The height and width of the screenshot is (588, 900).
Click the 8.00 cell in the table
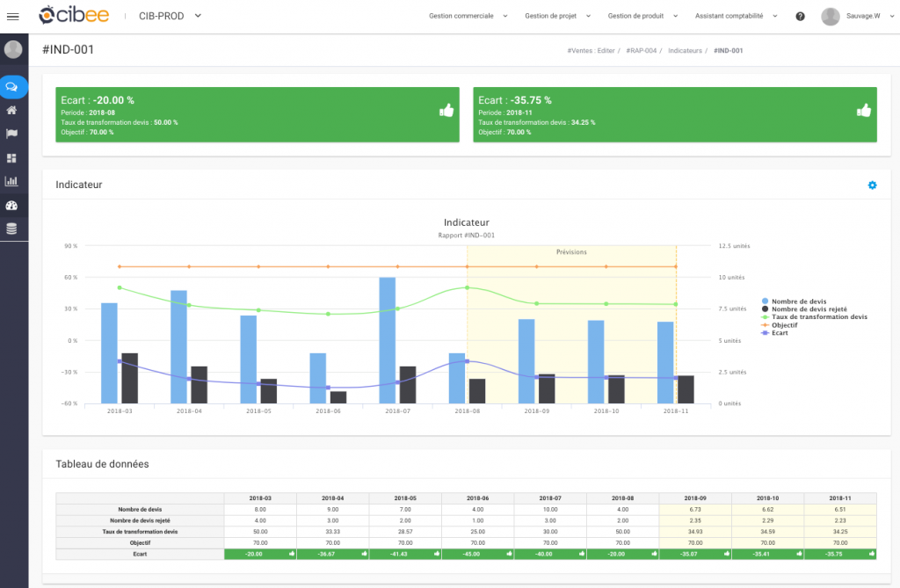[260, 509]
